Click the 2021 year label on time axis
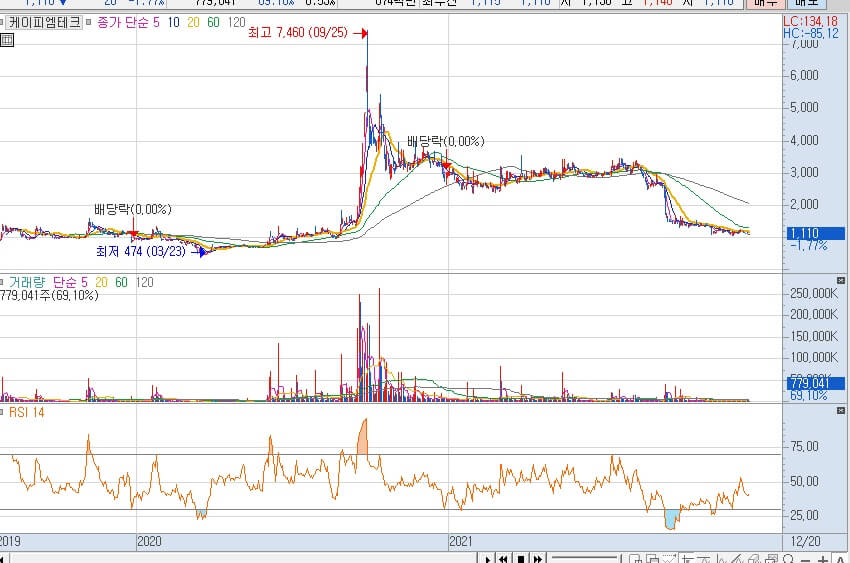 pyautogui.click(x=461, y=541)
